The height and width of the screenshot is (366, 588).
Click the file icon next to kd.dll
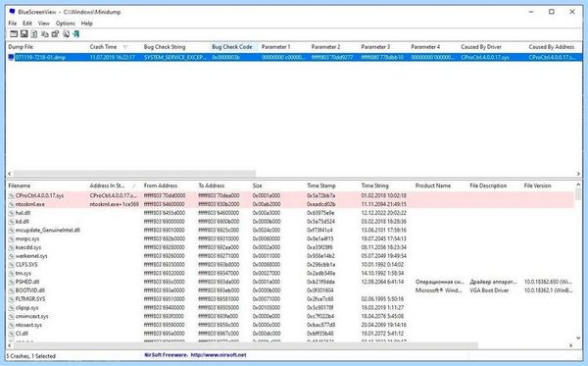[x=11, y=222]
